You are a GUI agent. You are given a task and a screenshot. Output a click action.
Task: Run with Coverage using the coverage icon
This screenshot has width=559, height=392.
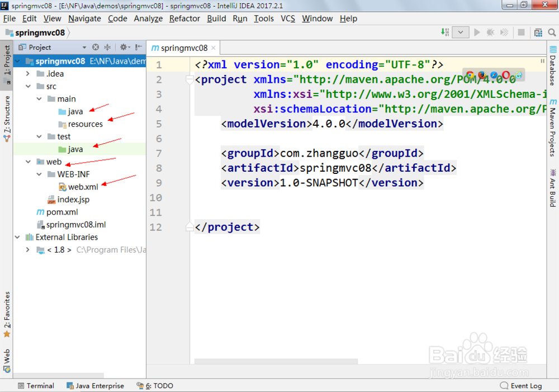point(504,32)
